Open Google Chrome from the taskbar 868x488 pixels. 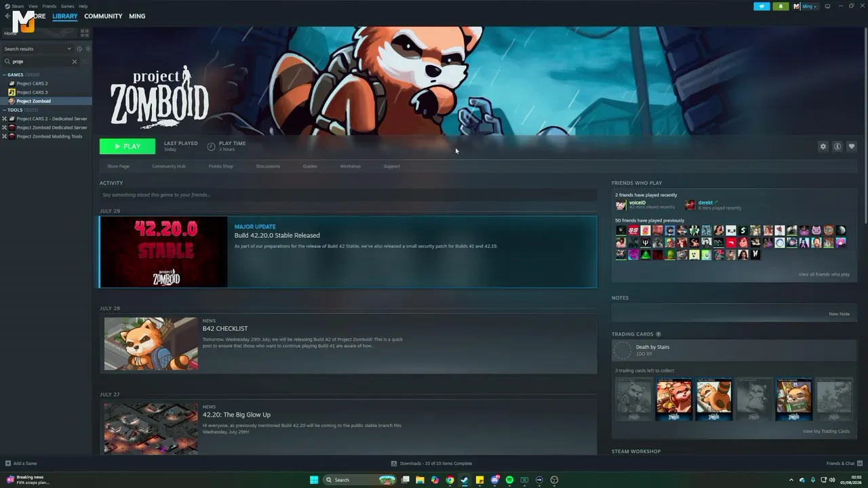click(x=450, y=480)
